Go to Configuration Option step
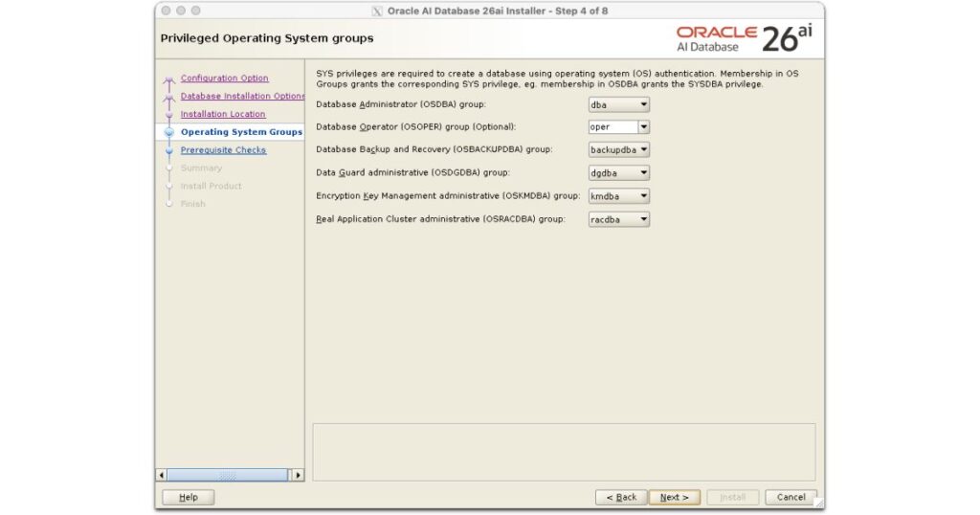The width and height of the screenshot is (980, 515). tap(224, 78)
